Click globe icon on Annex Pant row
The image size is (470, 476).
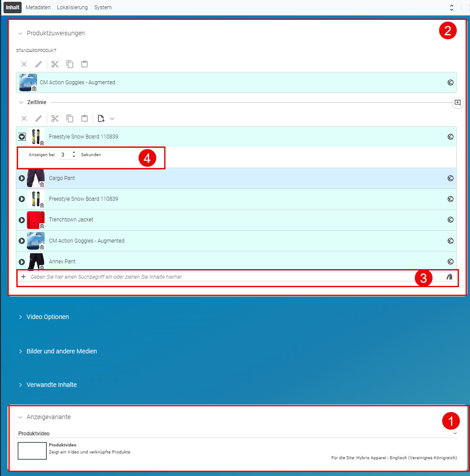[451, 262]
